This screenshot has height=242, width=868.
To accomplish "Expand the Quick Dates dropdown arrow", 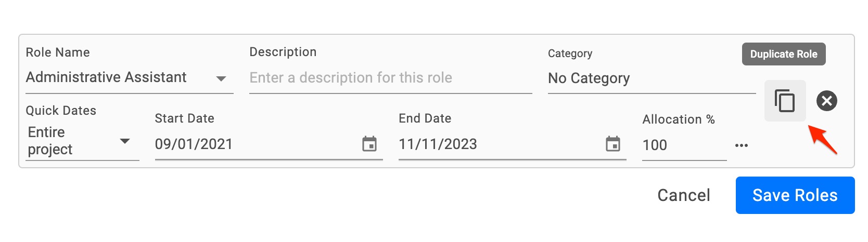I will [125, 141].
